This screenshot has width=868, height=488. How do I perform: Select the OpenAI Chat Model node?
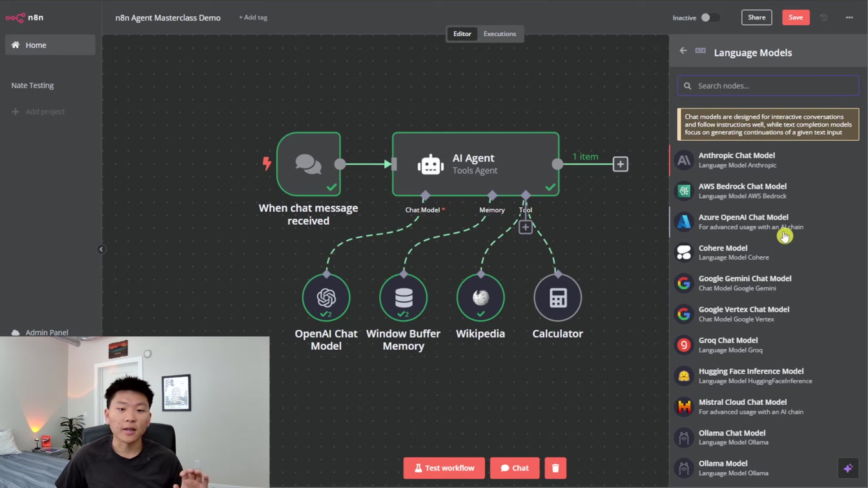click(x=326, y=298)
